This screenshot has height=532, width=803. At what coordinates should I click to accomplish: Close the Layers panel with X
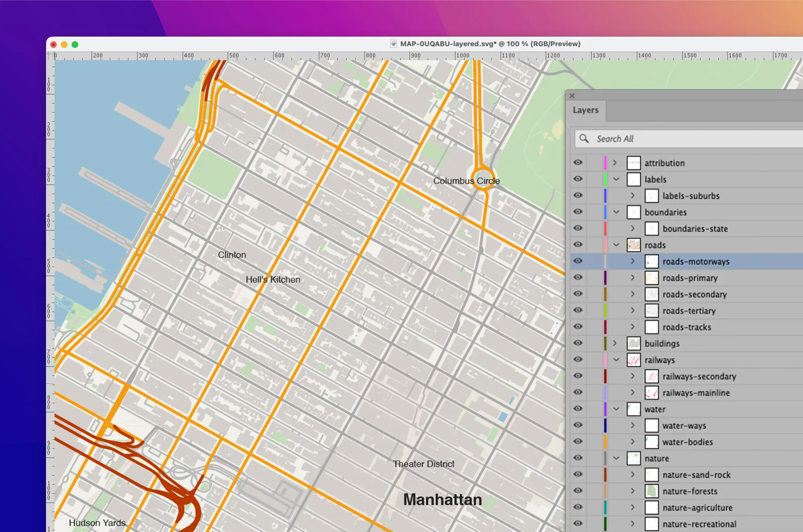coord(572,95)
